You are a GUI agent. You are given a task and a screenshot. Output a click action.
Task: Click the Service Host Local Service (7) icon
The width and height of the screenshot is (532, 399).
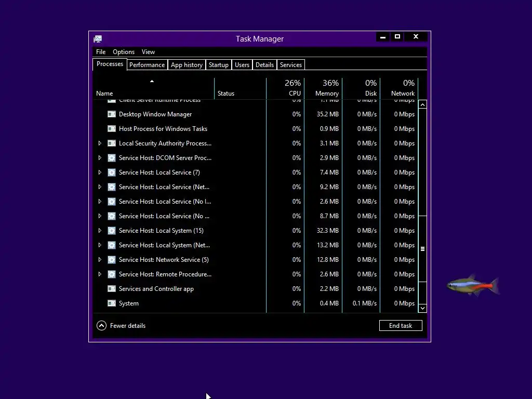pyautogui.click(x=112, y=172)
